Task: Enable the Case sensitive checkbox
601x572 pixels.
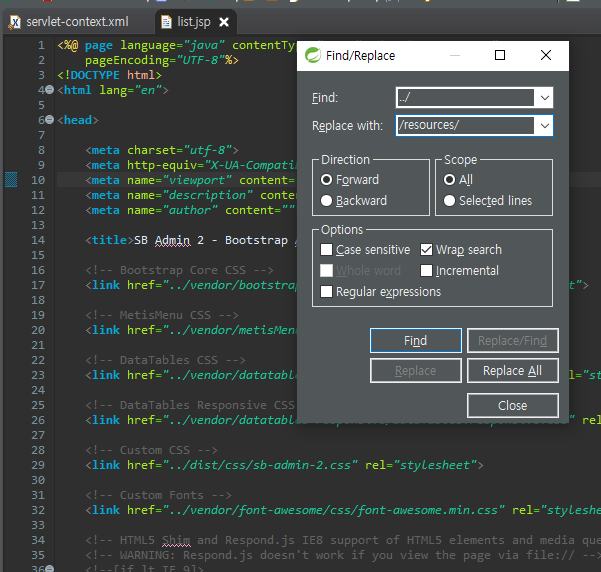Action: tap(326, 250)
